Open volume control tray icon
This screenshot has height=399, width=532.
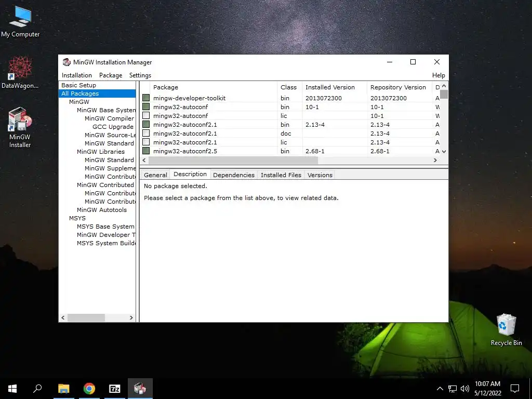[x=465, y=389]
